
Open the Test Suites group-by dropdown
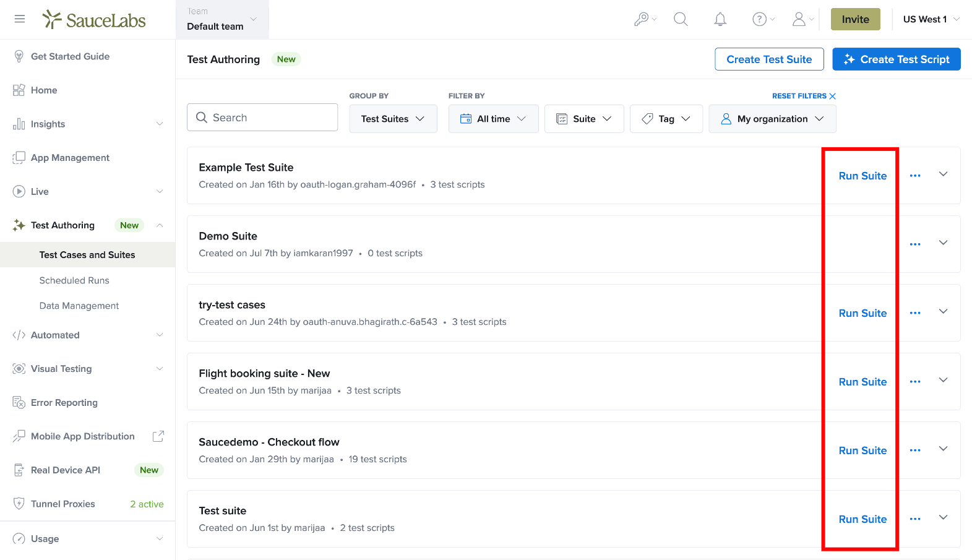(x=393, y=119)
